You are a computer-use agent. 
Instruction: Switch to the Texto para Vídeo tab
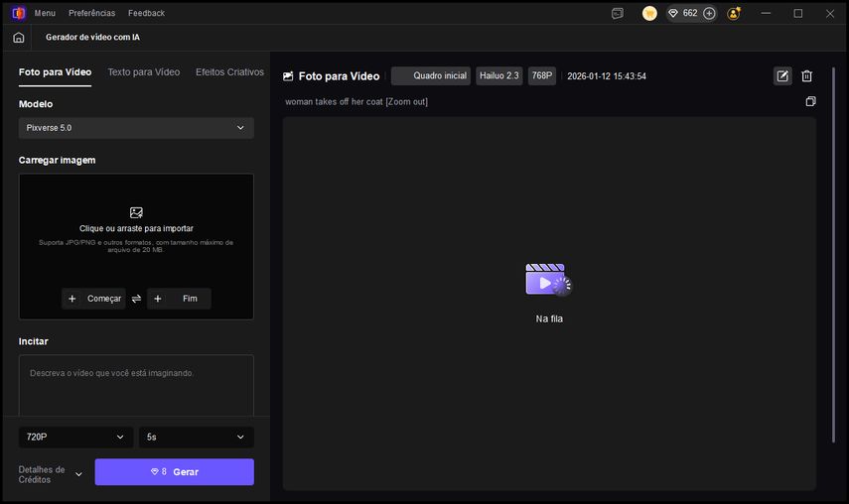tap(144, 72)
